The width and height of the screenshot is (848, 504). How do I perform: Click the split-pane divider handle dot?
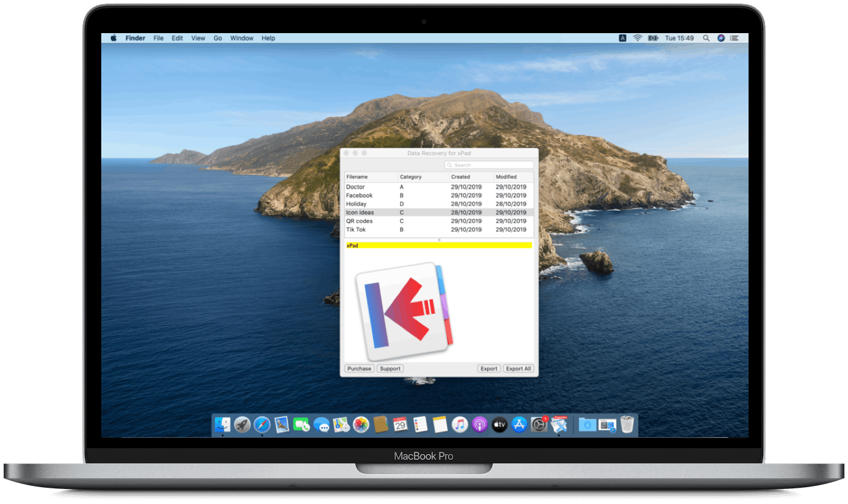pos(439,240)
